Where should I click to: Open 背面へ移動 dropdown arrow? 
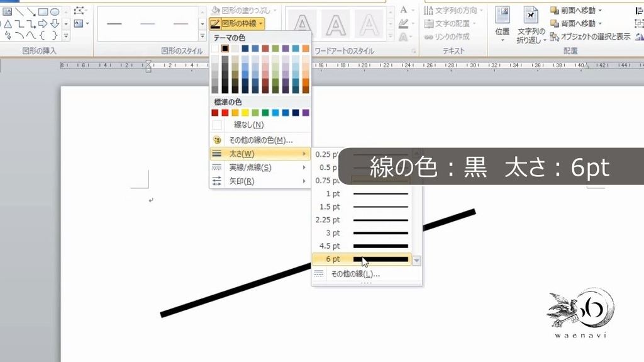[599, 23]
